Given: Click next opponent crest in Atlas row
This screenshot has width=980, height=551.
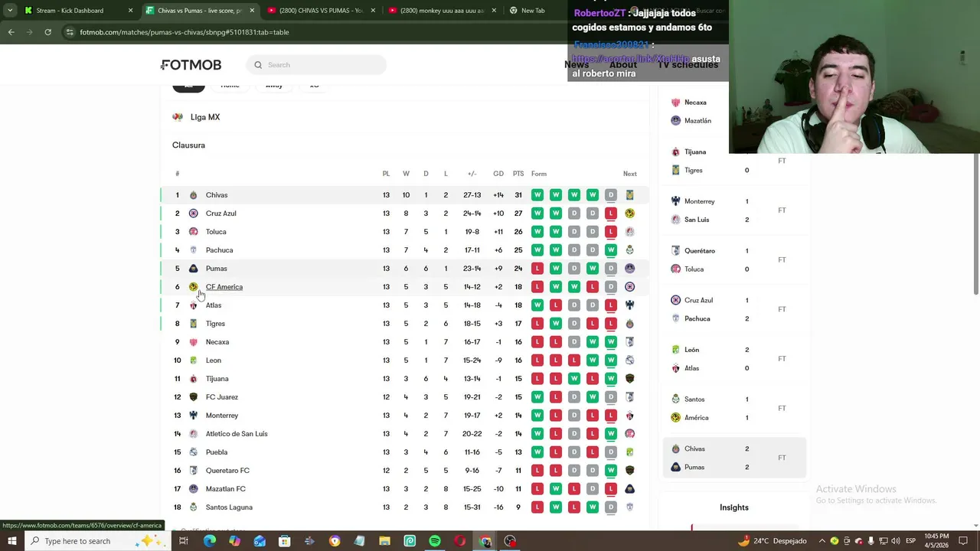Looking at the screenshot, I should pyautogui.click(x=629, y=305).
